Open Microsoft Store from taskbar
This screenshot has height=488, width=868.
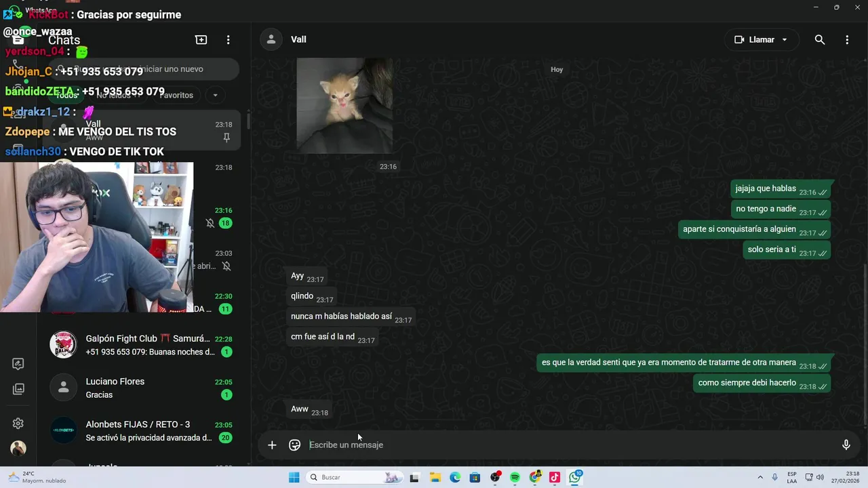pos(475,478)
